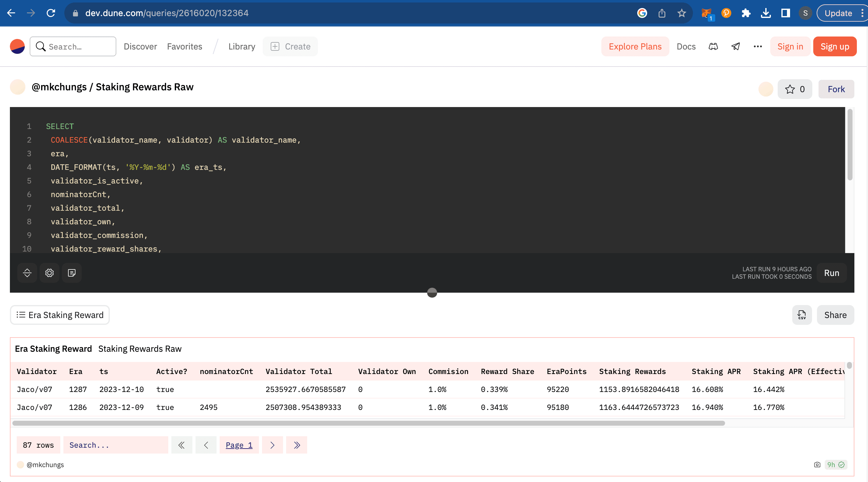Click the results table horizontal scrollbar
Image resolution: width=868 pixels, height=482 pixels.
click(369, 423)
